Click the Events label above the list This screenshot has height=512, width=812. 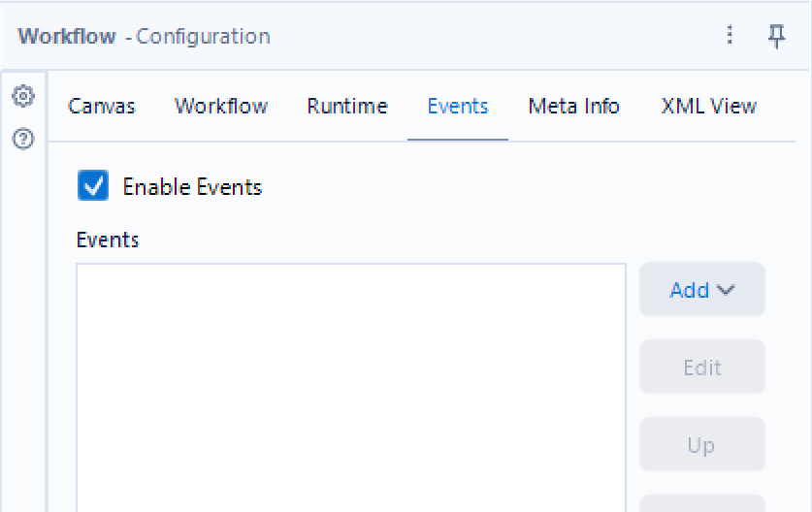coord(108,240)
